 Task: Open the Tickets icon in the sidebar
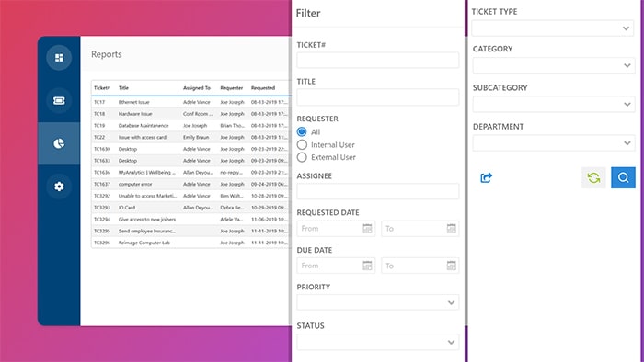(x=59, y=100)
